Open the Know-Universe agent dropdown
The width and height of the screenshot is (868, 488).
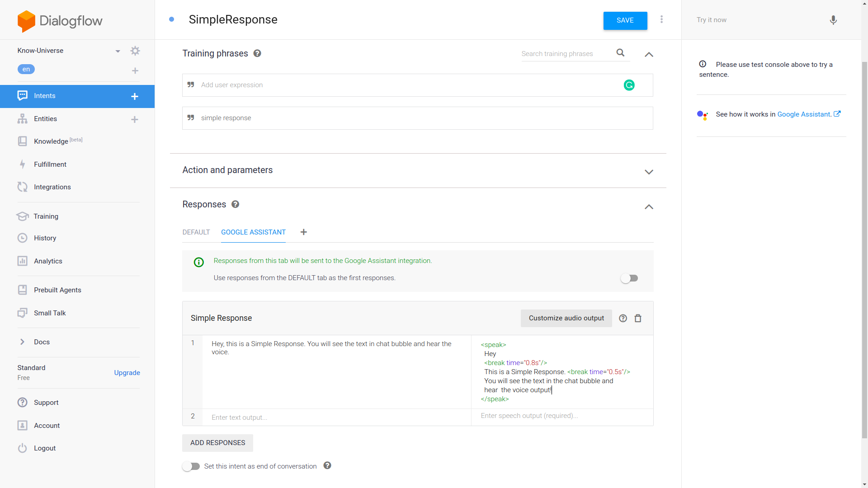pyautogui.click(x=118, y=51)
